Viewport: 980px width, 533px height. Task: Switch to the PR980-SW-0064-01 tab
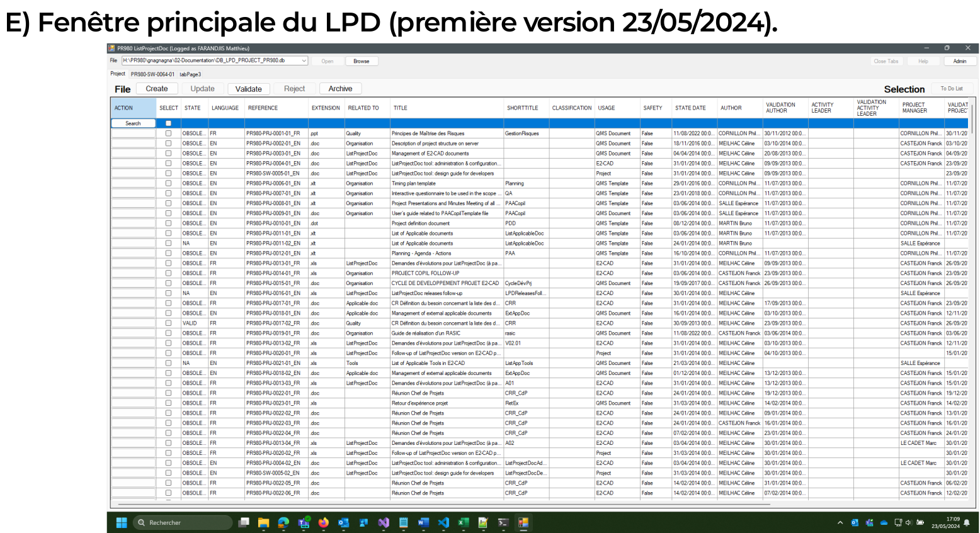[152, 74]
